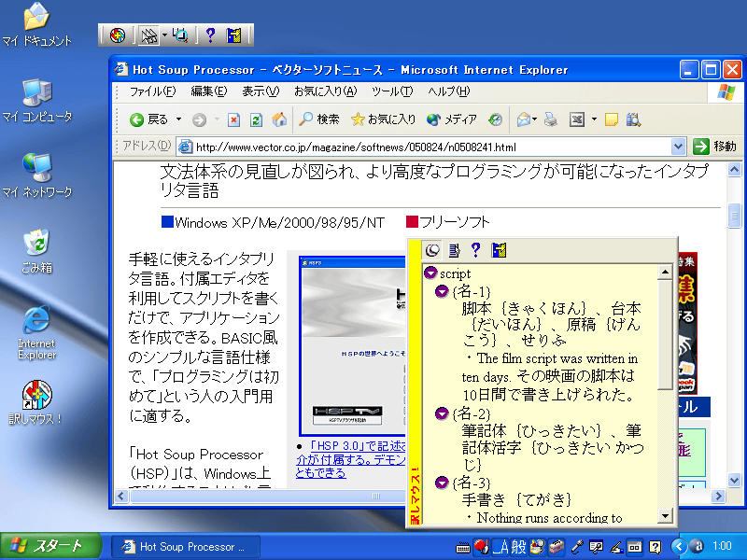The image size is (747, 560).
Task: Open the 編集(E) menu
Action: (x=208, y=91)
